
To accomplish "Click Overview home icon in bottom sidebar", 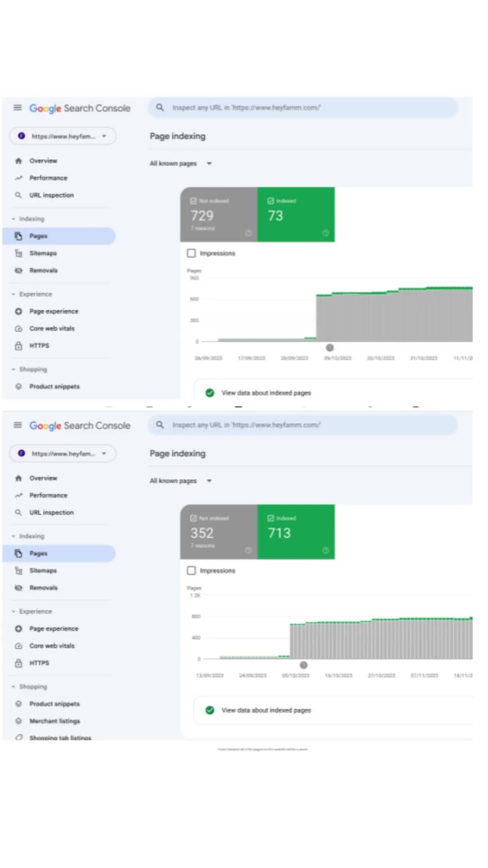I will tap(19, 478).
